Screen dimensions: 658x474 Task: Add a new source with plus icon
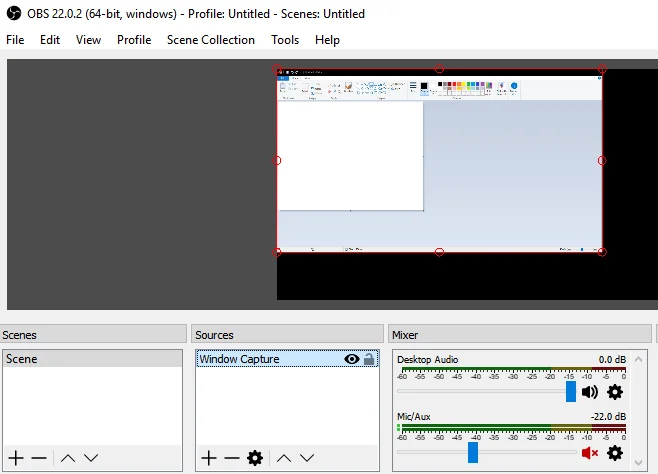pyautogui.click(x=208, y=457)
